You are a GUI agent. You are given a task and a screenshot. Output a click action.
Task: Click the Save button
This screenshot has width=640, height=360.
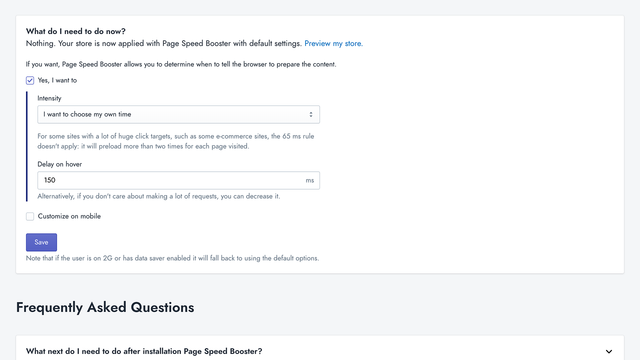(x=41, y=242)
